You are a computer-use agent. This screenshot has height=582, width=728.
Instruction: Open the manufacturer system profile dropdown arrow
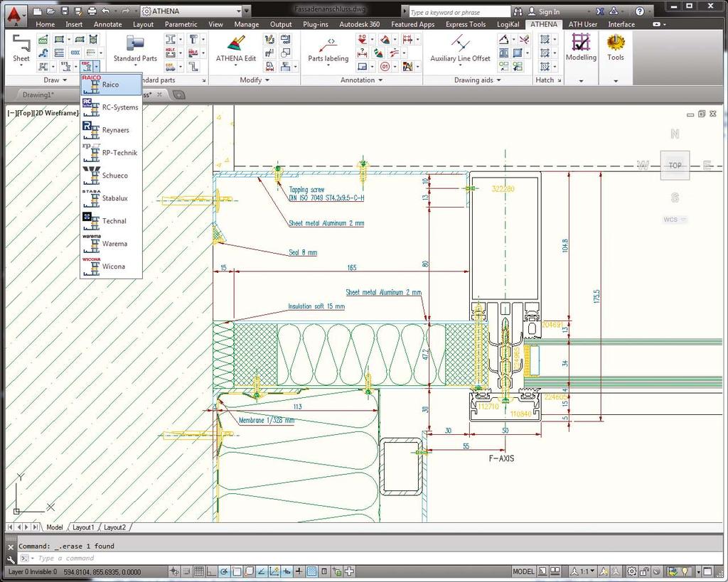(96, 68)
